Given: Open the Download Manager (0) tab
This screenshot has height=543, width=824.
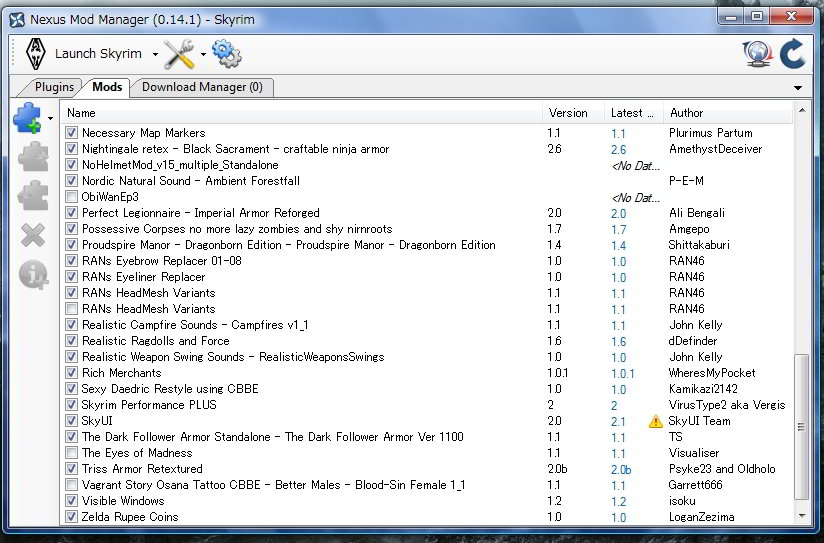Looking at the screenshot, I should 202,87.
